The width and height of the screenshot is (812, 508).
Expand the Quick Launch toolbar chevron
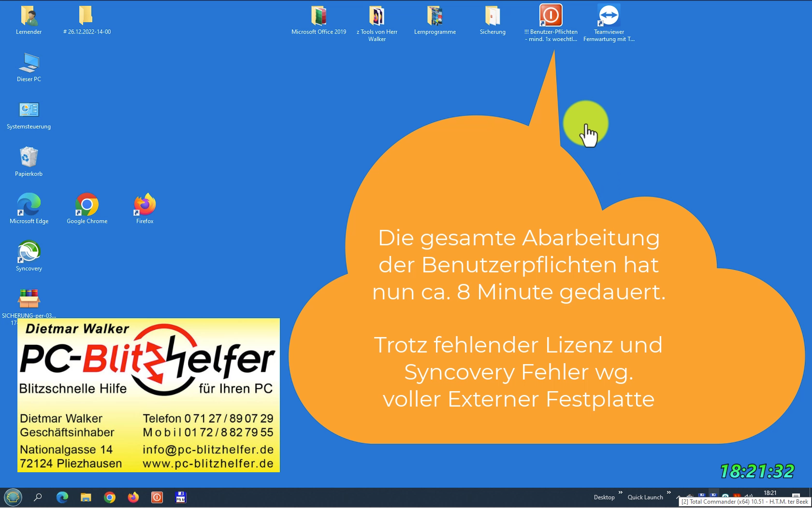click(x=668, y=493)
